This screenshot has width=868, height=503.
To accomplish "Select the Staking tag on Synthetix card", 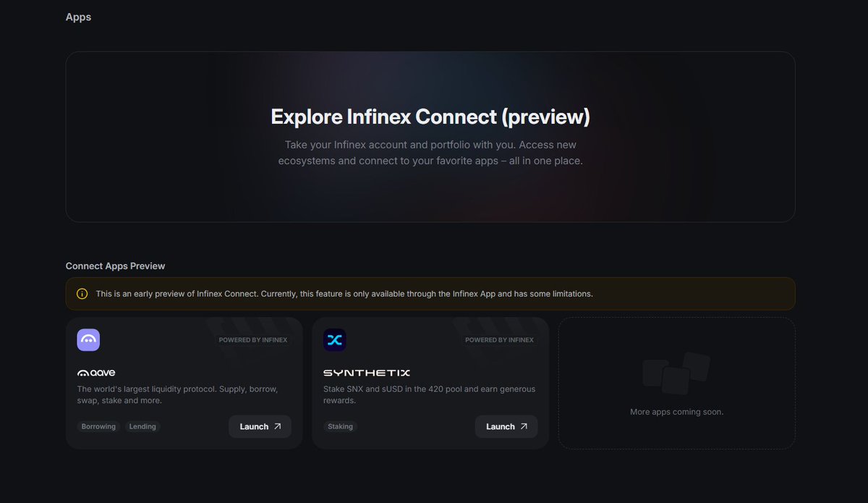I will coord(340,426).
